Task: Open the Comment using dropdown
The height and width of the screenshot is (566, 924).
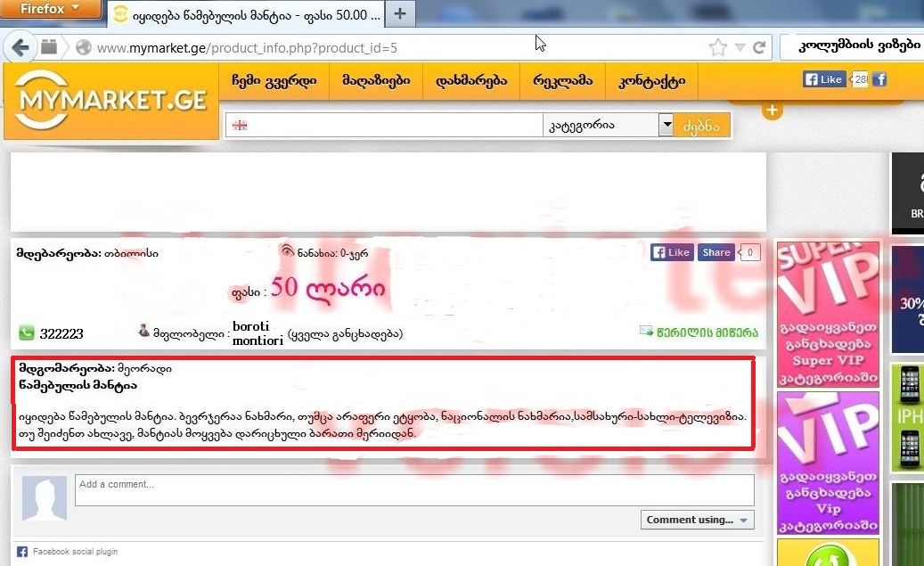Action: tap(697, 520)
